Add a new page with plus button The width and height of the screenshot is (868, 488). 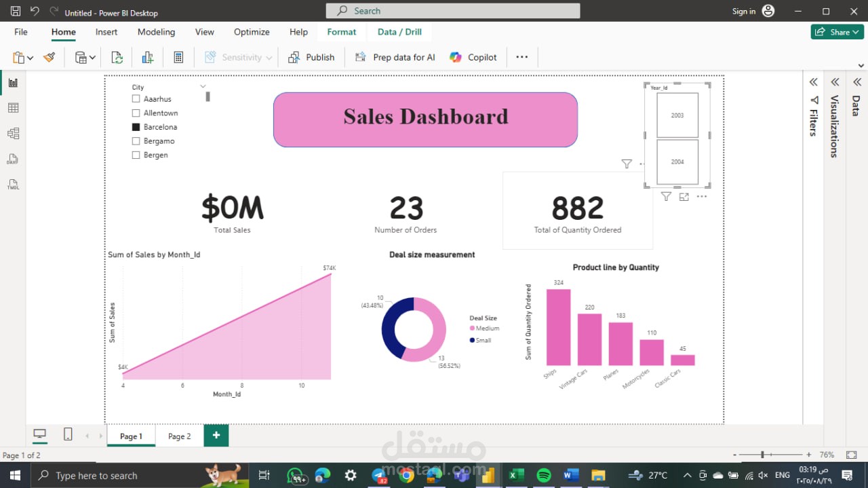click(216, 436)
